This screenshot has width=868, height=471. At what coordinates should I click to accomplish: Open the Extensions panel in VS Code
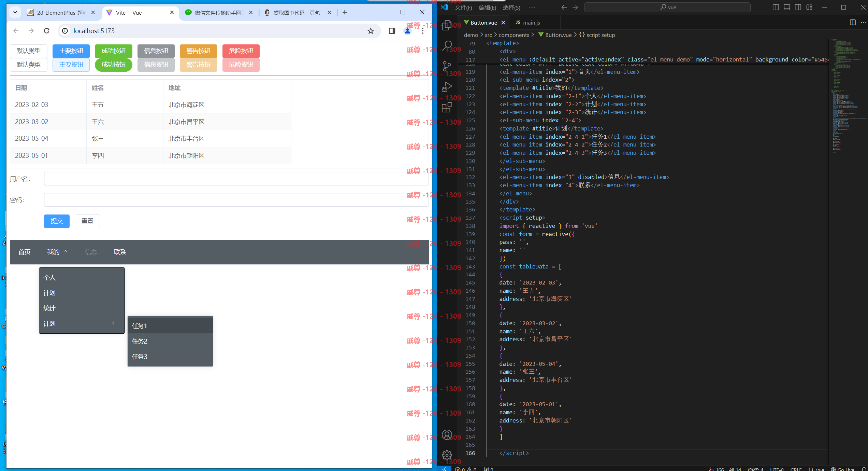click(x=447, y=107)
